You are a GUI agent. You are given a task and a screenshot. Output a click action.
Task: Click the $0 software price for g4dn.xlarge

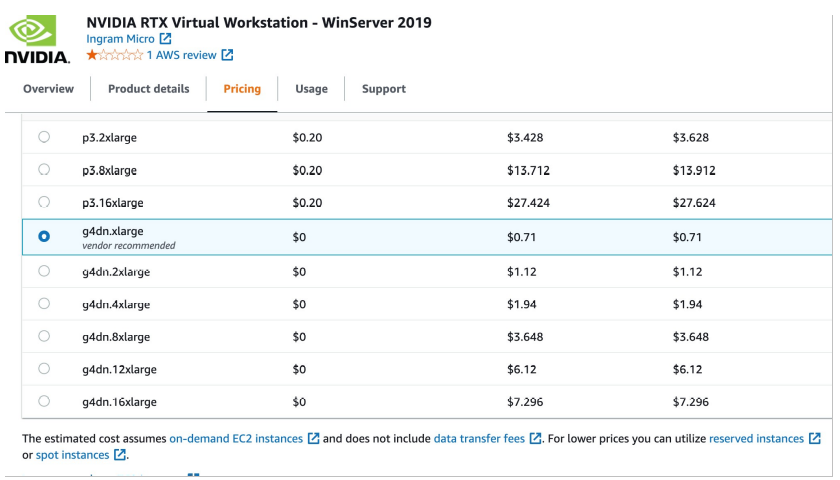coord(299,237)
